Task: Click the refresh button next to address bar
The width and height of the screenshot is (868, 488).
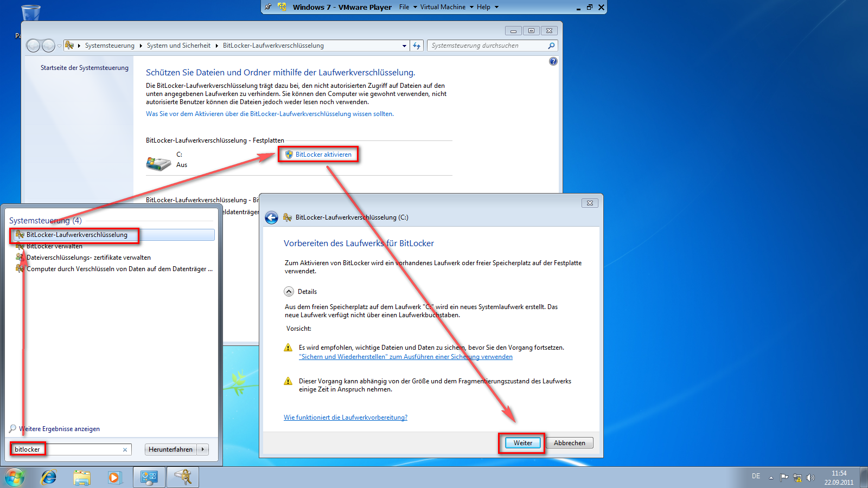Action: [417, 46]
